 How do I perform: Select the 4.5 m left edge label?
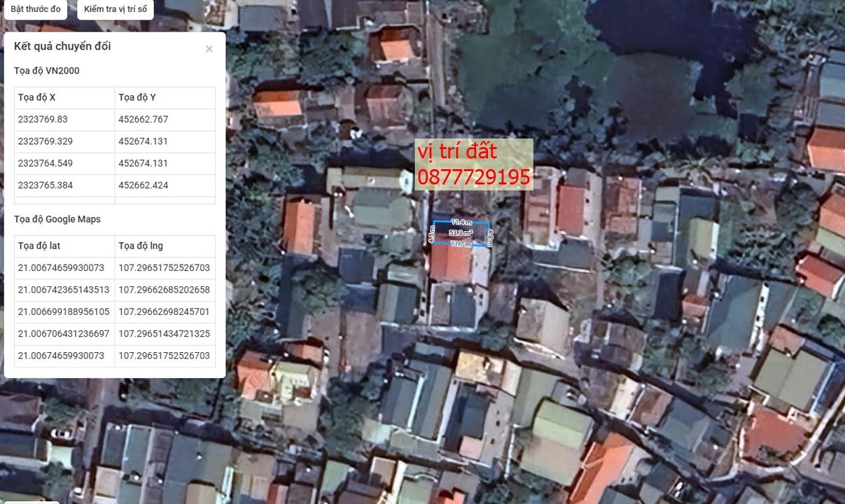pyautogui.click(x=431, y=234)
